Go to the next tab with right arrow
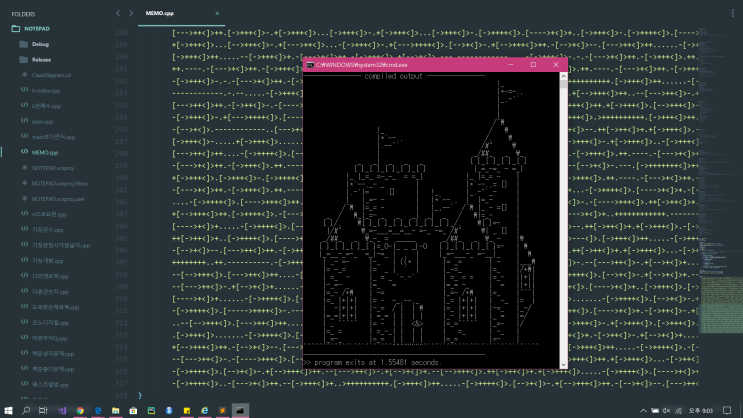 pos(131,13)
